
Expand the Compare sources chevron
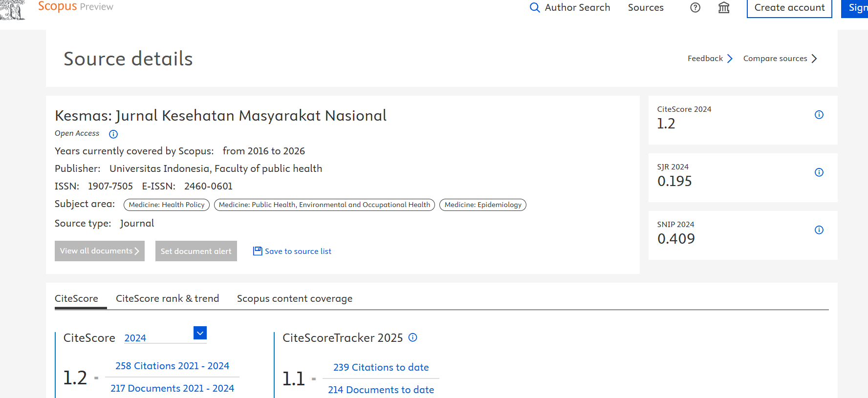click(x=814, y=59)
